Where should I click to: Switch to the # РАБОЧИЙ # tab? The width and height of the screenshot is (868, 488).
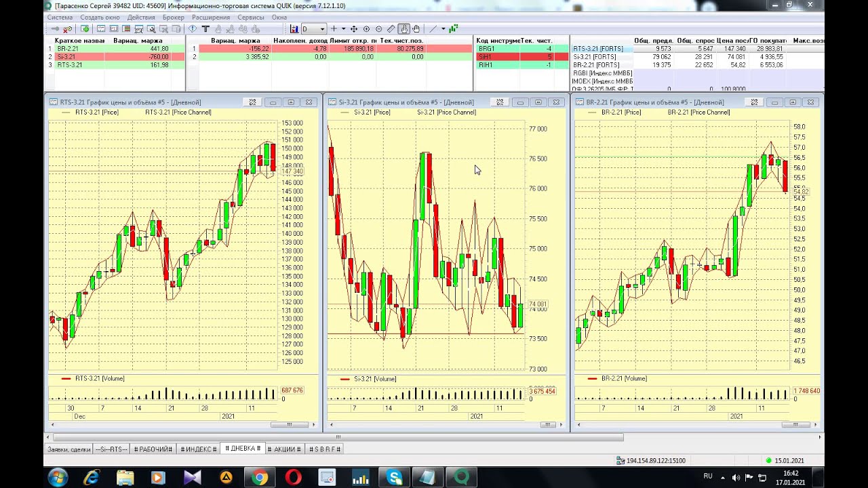coord(153,449)
